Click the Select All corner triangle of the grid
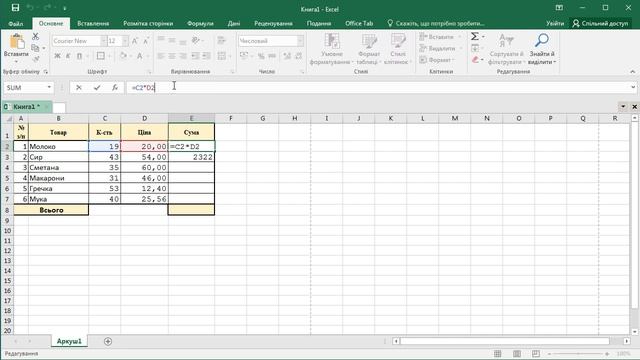This screenshot has width=640, height=360. (8, 118)
